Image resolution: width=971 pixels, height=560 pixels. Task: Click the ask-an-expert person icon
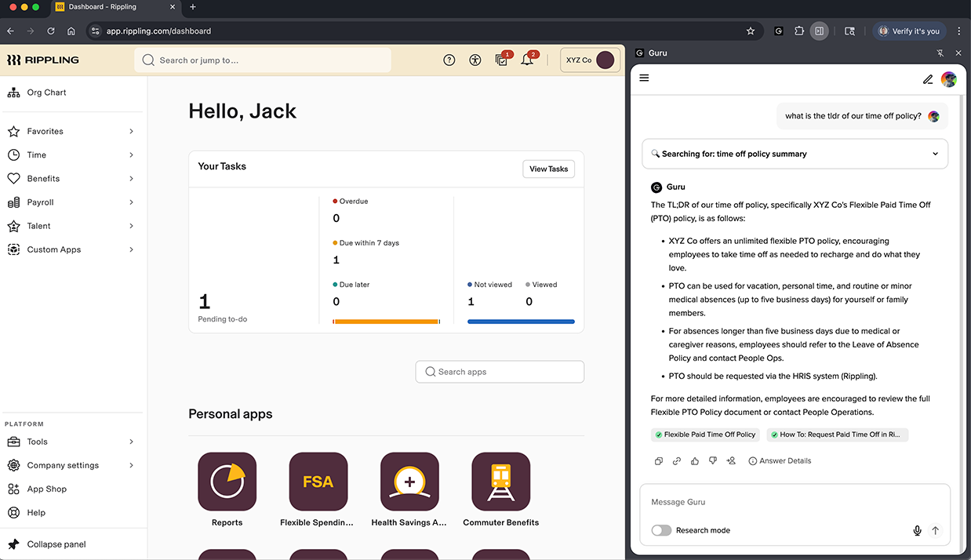tap(731, 461)
